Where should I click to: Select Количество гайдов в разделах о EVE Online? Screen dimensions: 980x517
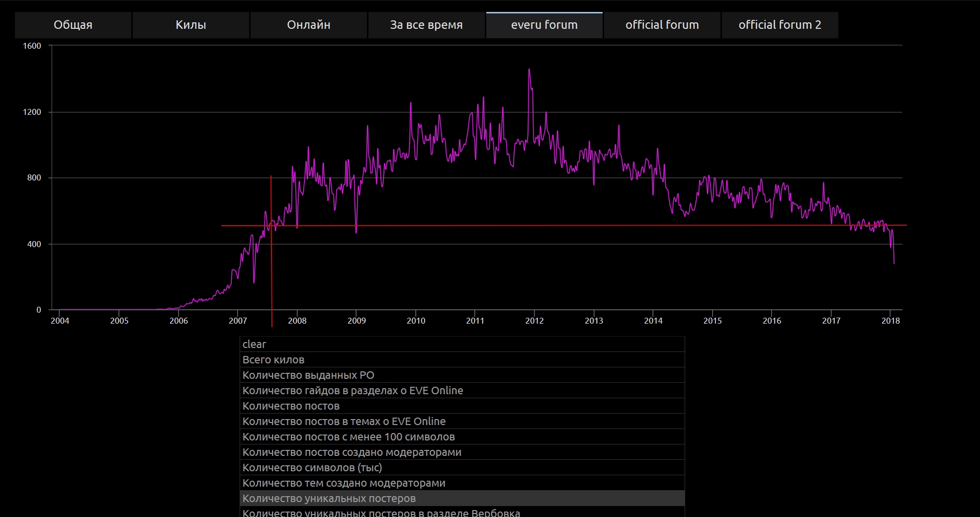[x=462, y=390]
